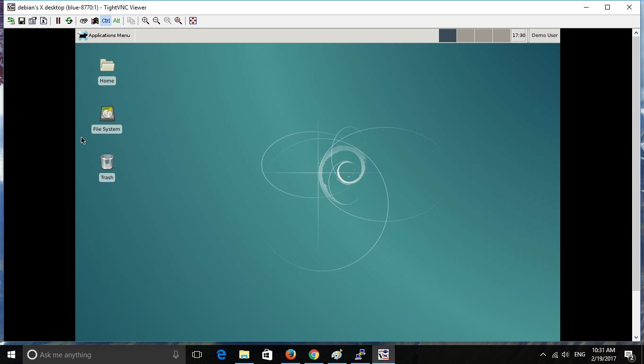Send Ctrl+Esc with the Windows flag icon
This screenshot has width=644, height=364.
95,21
